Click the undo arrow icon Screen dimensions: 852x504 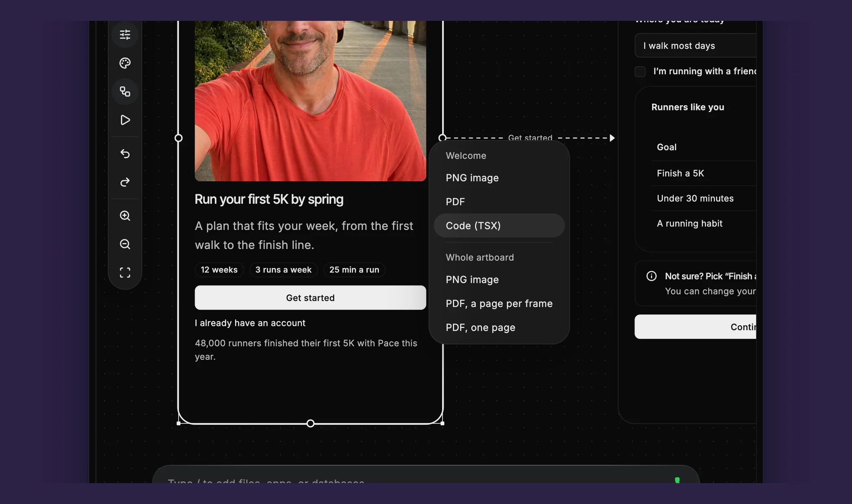click(125, 154)
